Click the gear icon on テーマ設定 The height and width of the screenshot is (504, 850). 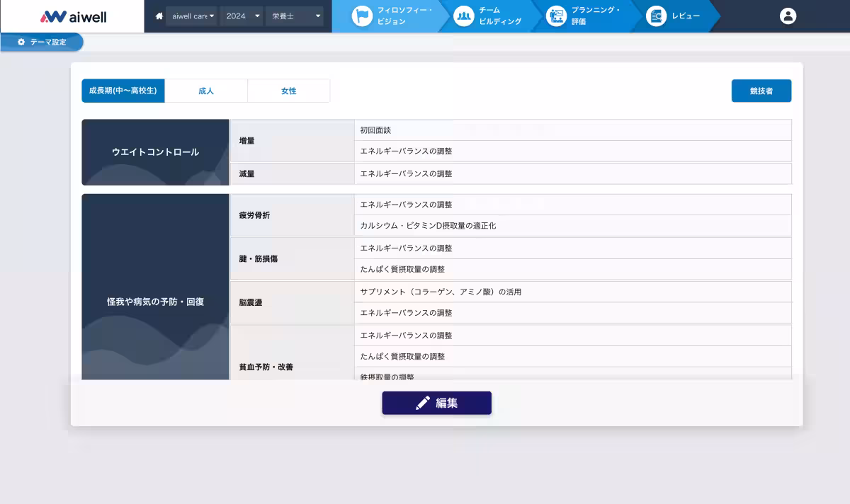(21, 42)
